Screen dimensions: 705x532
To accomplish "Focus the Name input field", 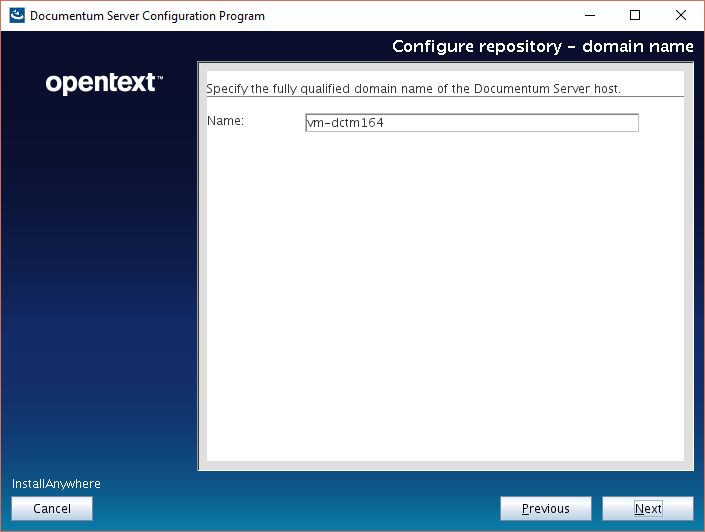I will [471, 123].
